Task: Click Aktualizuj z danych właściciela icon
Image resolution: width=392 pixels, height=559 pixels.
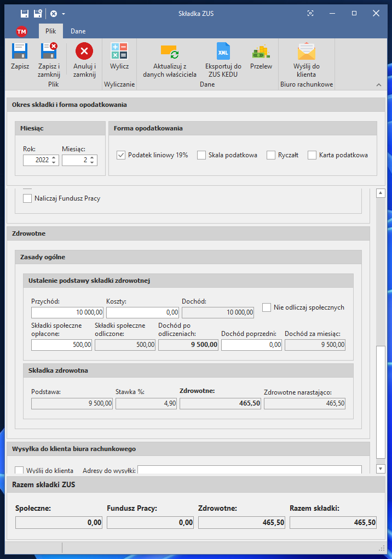Action: 169,52
